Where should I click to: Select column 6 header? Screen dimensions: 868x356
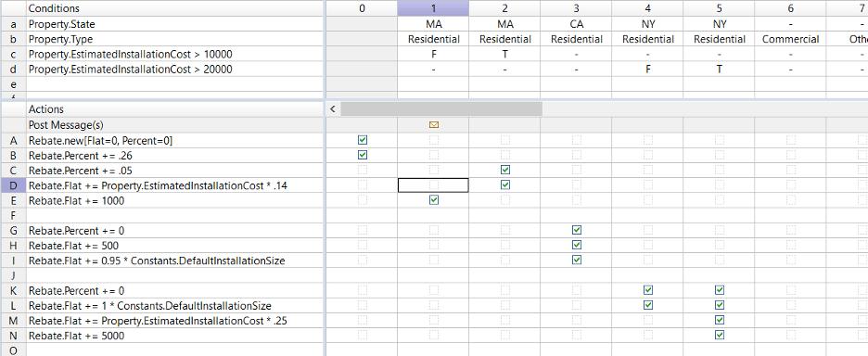click(x=790, y=8)
